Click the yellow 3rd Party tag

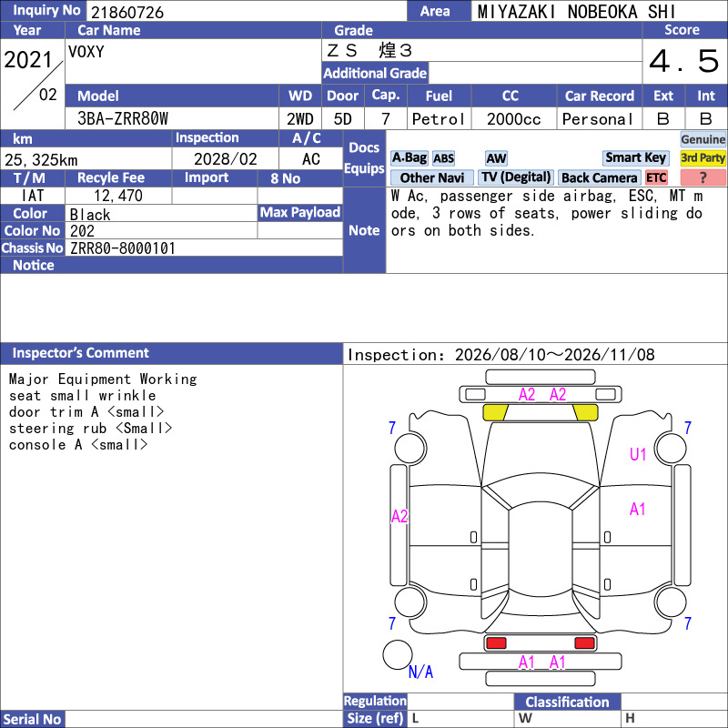coord(703,158)
